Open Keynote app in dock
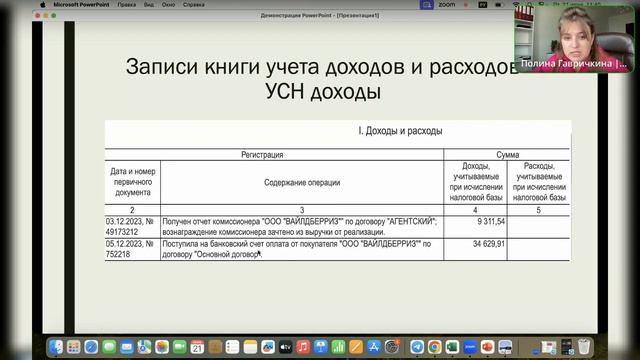The height and width of the screenshot is (360, 640). (x=321, y=347)
